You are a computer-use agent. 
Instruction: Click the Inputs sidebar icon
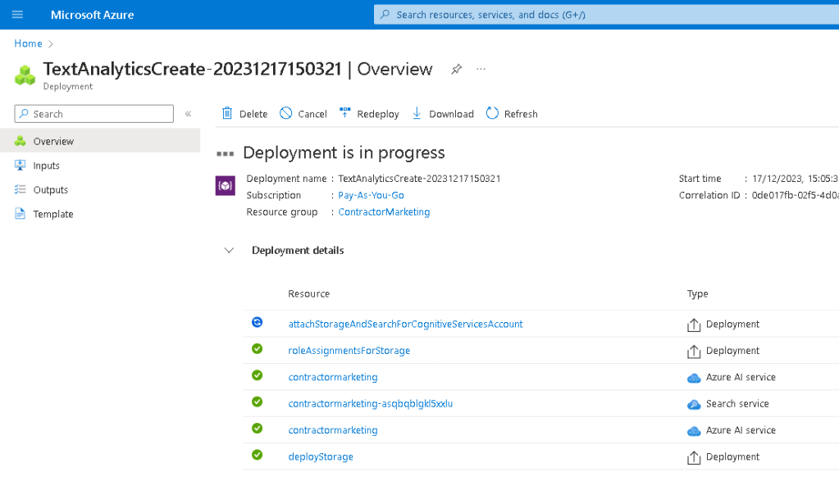point(20,166)
